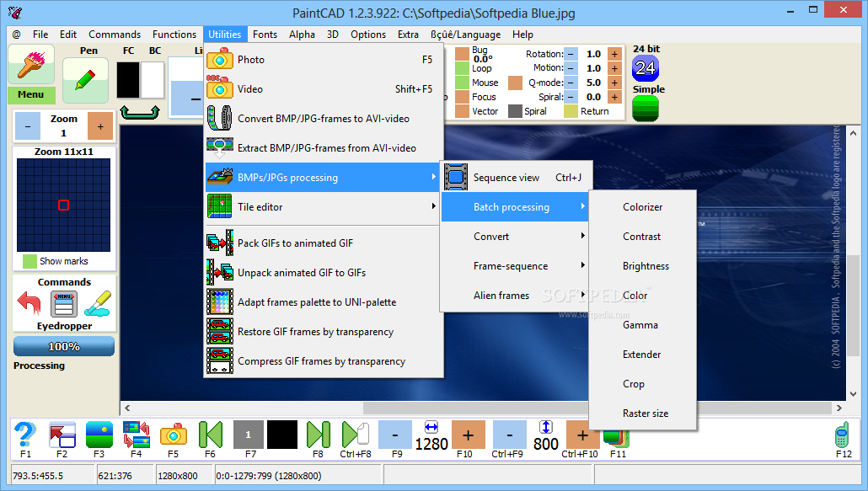Select the Pen tool icon

pyautogui.click(x=85, y=81)
